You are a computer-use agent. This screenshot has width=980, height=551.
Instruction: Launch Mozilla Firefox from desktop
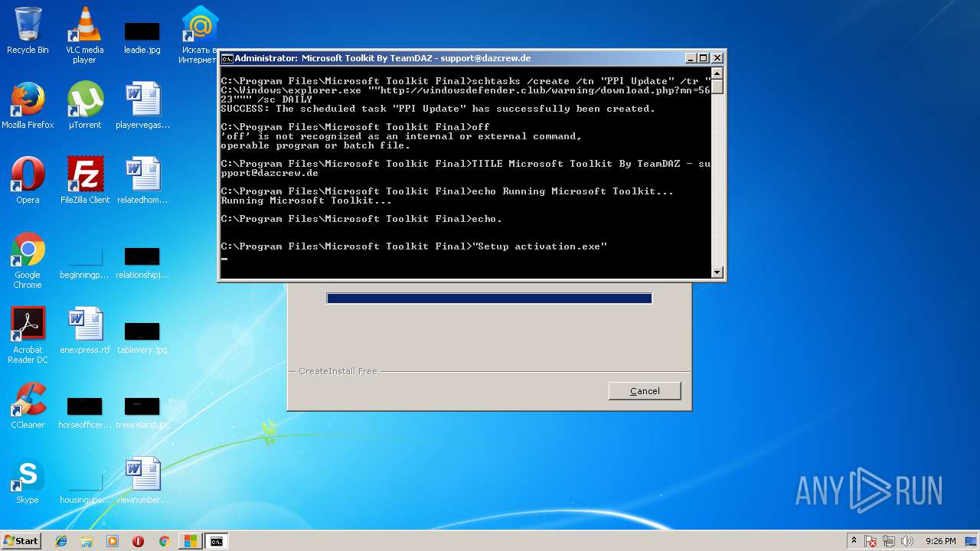[x=28, y=106]
